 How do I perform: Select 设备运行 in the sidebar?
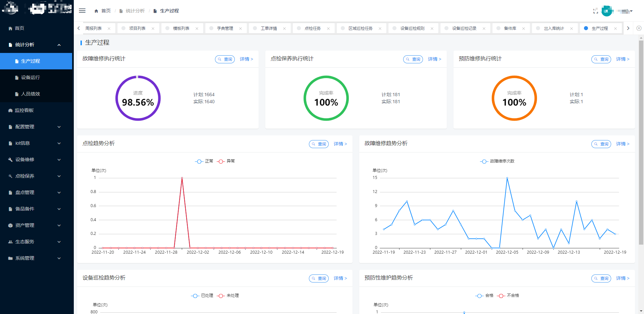(36, 77)
